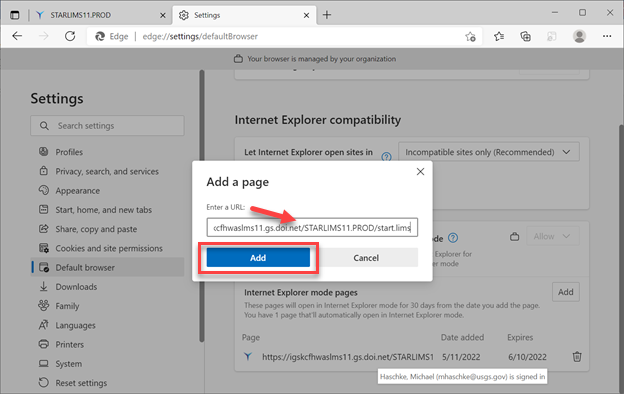
Task: Add this page to favorites
Action: [x=470, y=37]
